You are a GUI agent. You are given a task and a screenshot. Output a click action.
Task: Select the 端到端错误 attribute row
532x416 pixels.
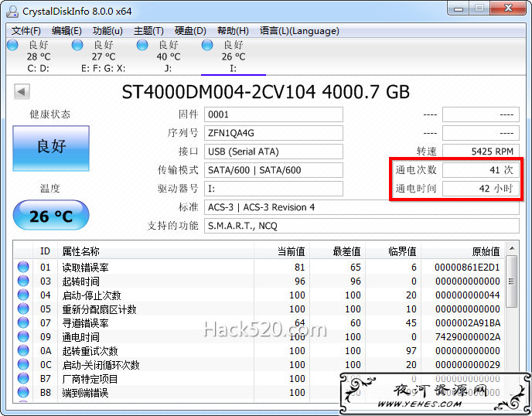[x=259, y=393]
